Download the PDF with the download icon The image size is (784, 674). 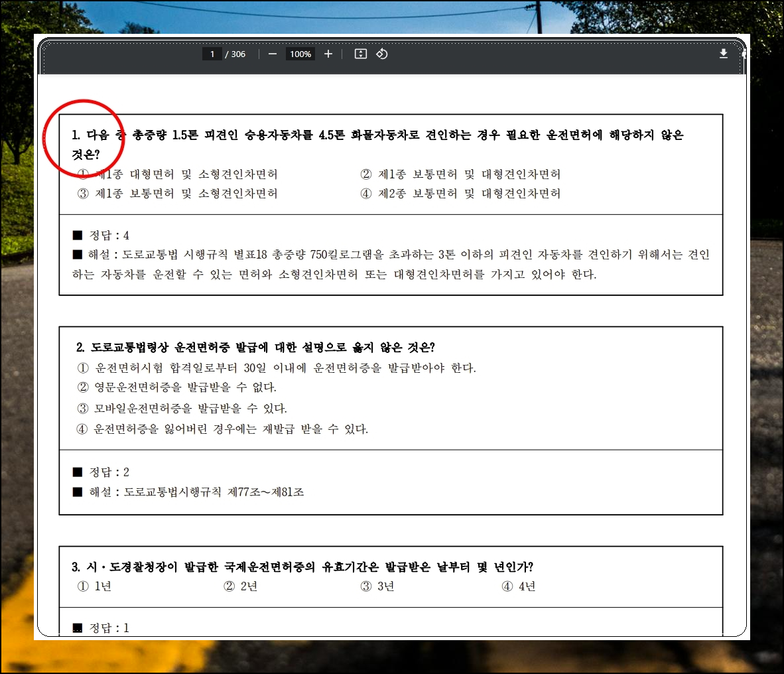point(724,54)
